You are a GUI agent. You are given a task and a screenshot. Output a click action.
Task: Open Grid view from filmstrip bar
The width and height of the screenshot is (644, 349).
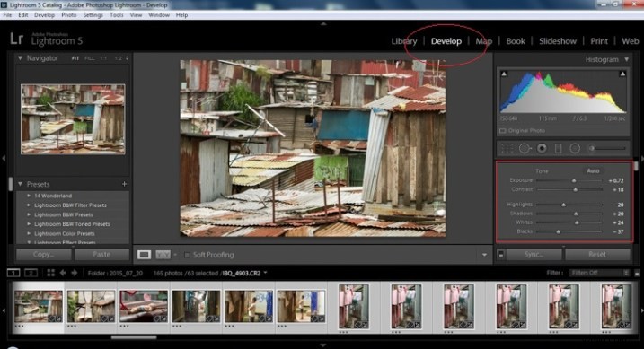pyautogui.click(x=51, y=273)
